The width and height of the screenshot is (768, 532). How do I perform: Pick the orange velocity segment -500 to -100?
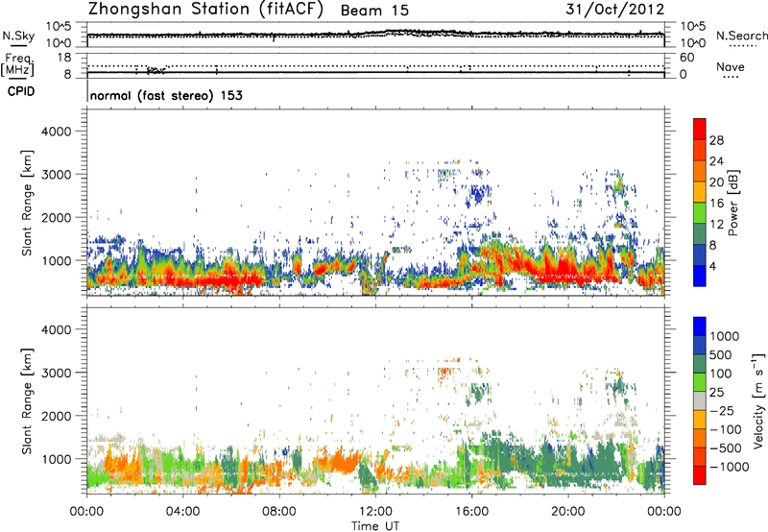700,439
